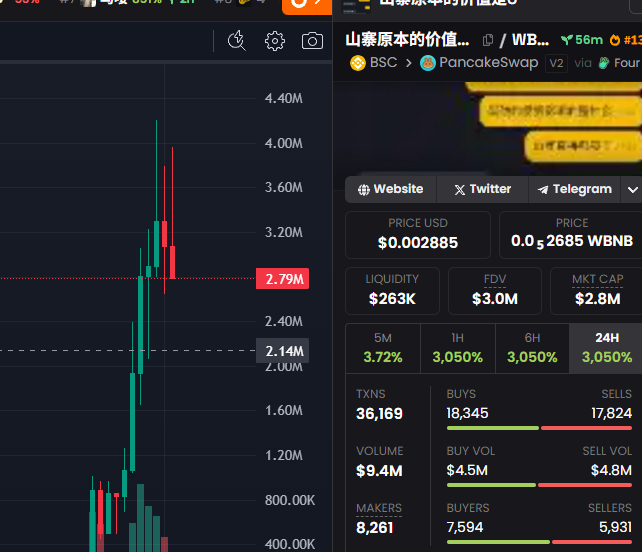
Task: Click the token banner image
Action: 488,129
